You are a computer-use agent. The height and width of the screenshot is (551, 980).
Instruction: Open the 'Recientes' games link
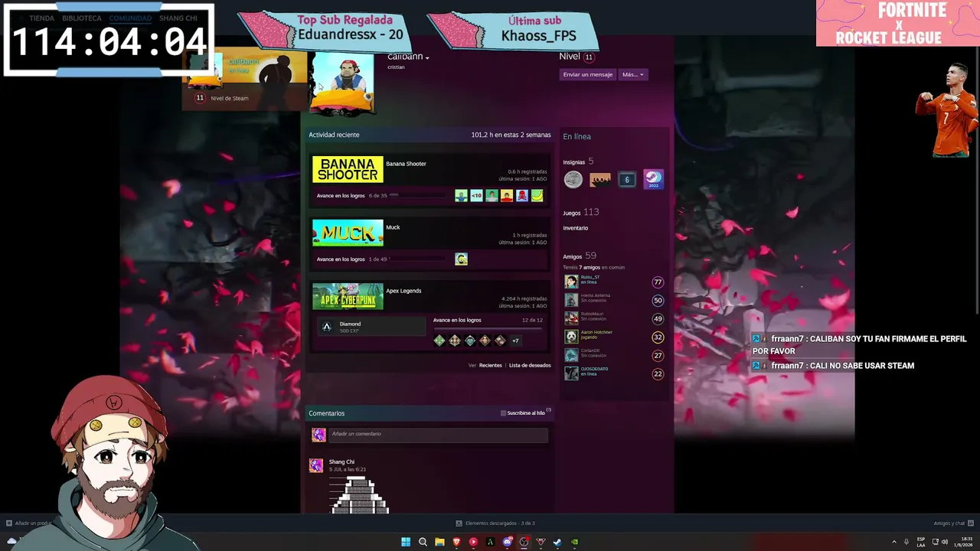[x=491, y=365]
